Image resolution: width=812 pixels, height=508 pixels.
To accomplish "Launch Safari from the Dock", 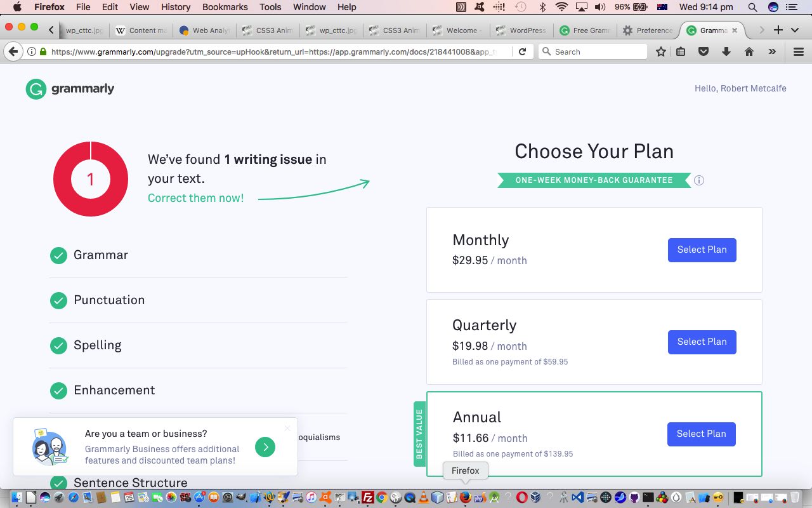I will click(x=73, y=497).
